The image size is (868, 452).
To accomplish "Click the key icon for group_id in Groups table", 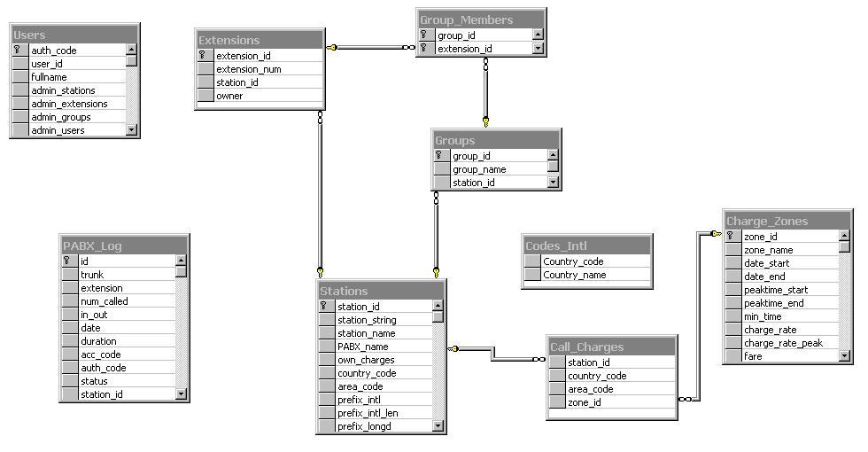I will [x=441, y=156].
